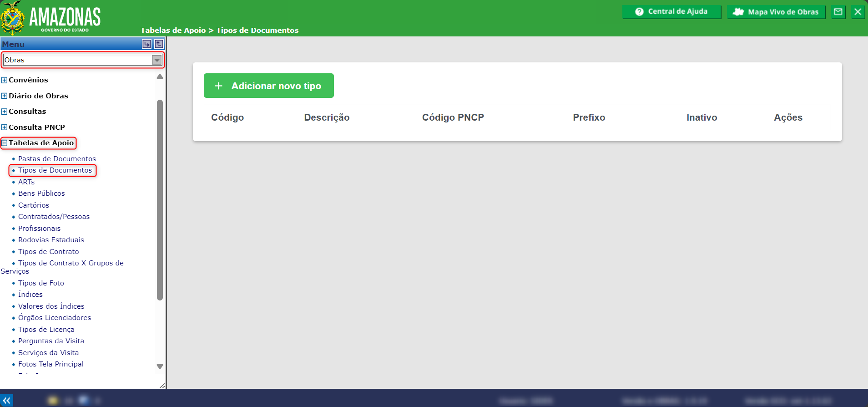868x407 pixels.
Task: Click the Descrição column header
Action: 327,117
